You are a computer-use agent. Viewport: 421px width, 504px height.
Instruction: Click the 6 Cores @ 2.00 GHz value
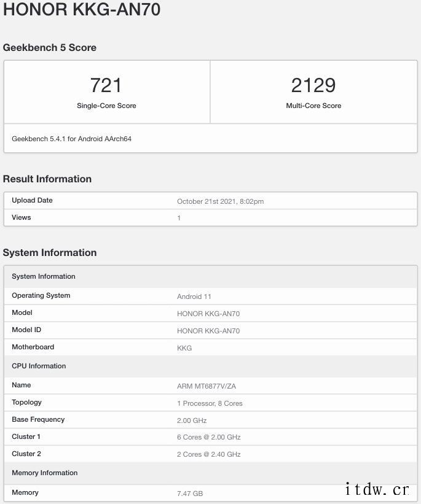click(x=208, y=437)
